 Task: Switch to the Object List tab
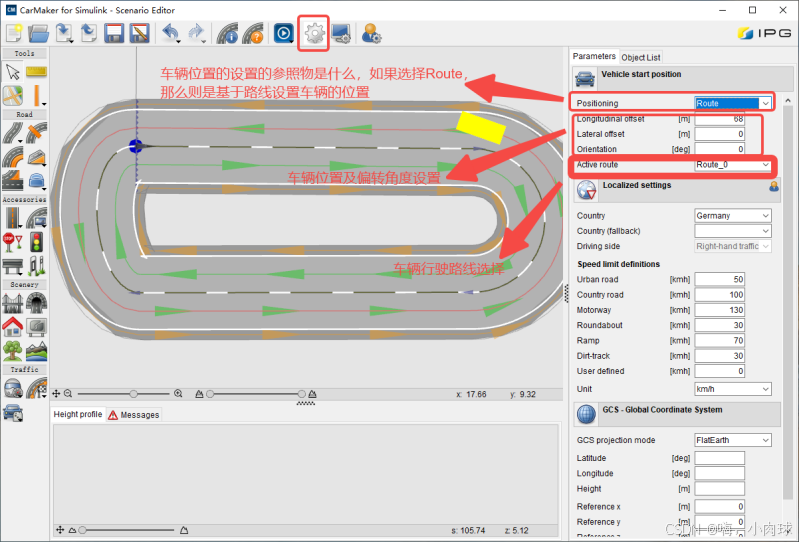(x=641, y=57)
